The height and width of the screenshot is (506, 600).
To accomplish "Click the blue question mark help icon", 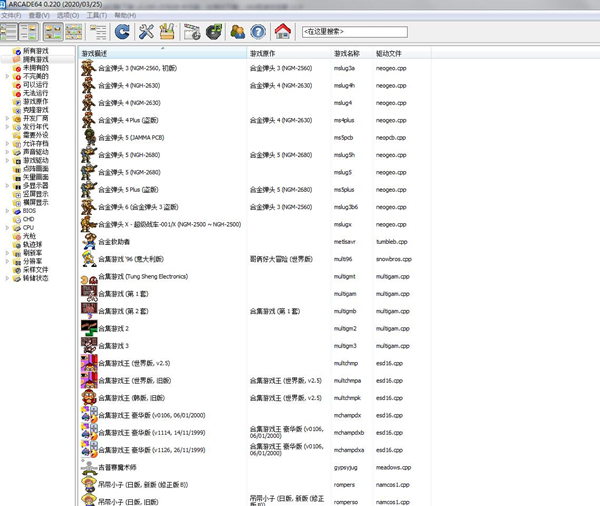I will pos(258,32).
